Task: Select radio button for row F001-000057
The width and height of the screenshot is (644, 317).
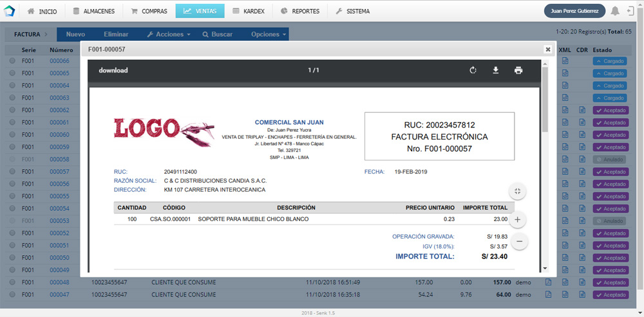Action: pyautogui.click(x=12, y=172)
